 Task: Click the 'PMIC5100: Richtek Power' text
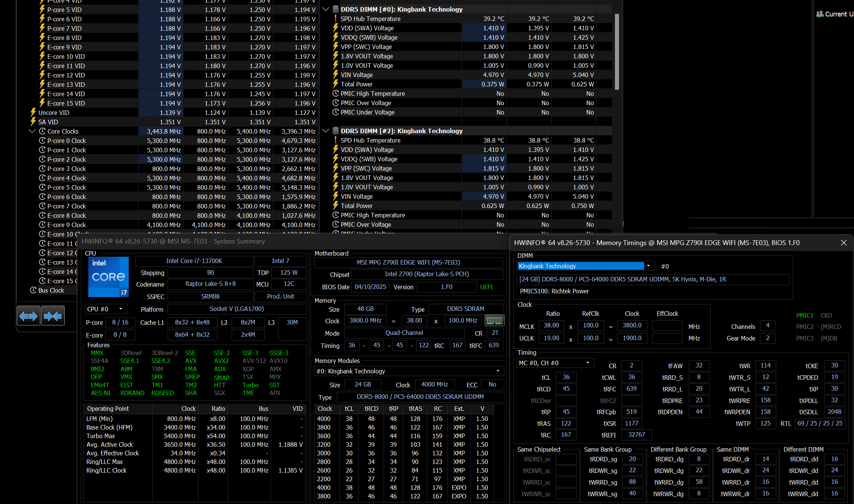(554, 291)
